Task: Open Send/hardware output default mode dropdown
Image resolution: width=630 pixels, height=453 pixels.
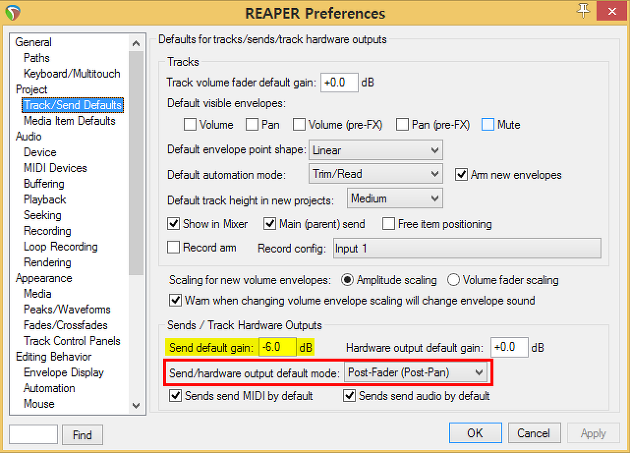Action: click(x=416, y=372)
